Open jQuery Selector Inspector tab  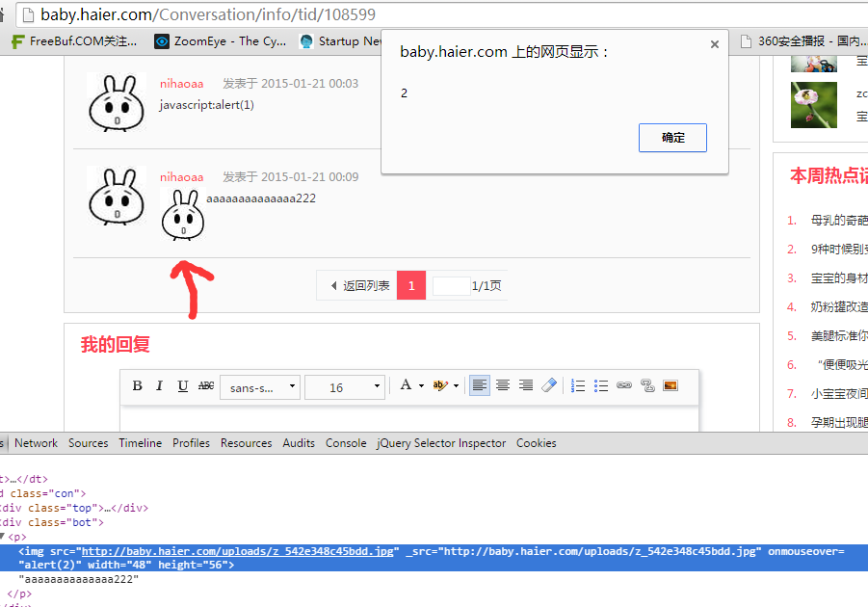(x=441, y=443)
